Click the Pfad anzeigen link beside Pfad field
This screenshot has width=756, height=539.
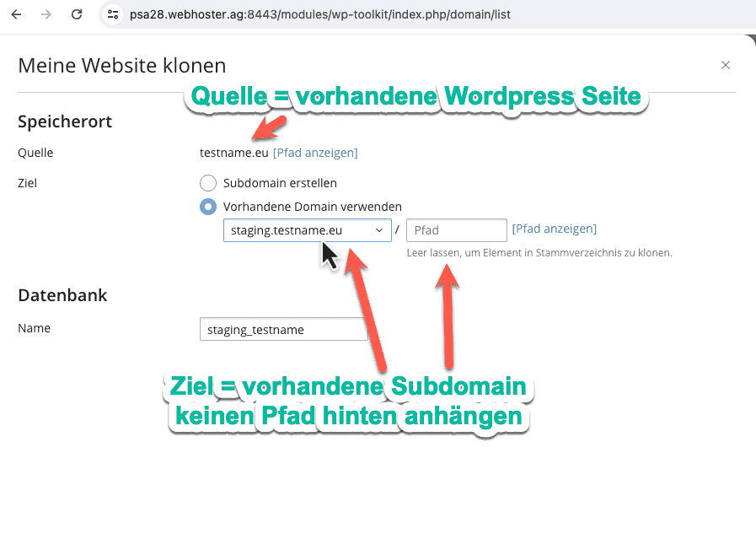pyautogui.click(x=554, y=229)
